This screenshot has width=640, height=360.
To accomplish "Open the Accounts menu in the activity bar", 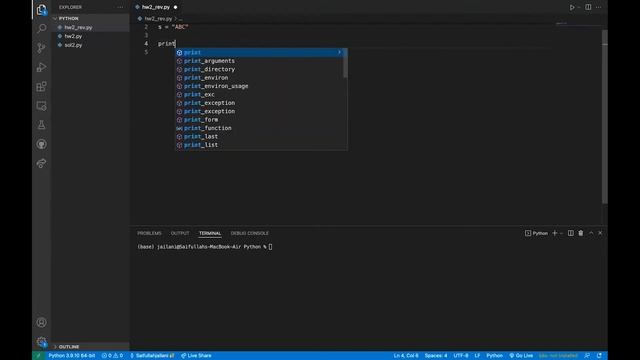I will (42, 322).
